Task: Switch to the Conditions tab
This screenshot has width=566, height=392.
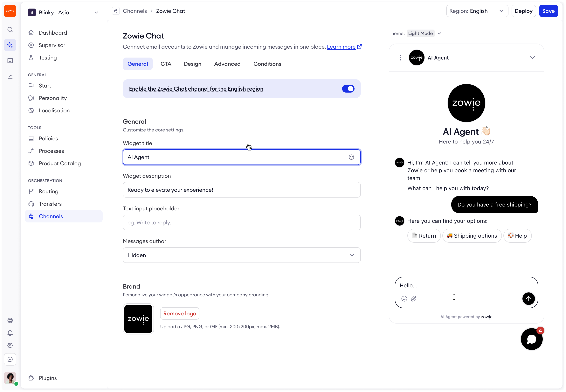Action: coord(267,64)
